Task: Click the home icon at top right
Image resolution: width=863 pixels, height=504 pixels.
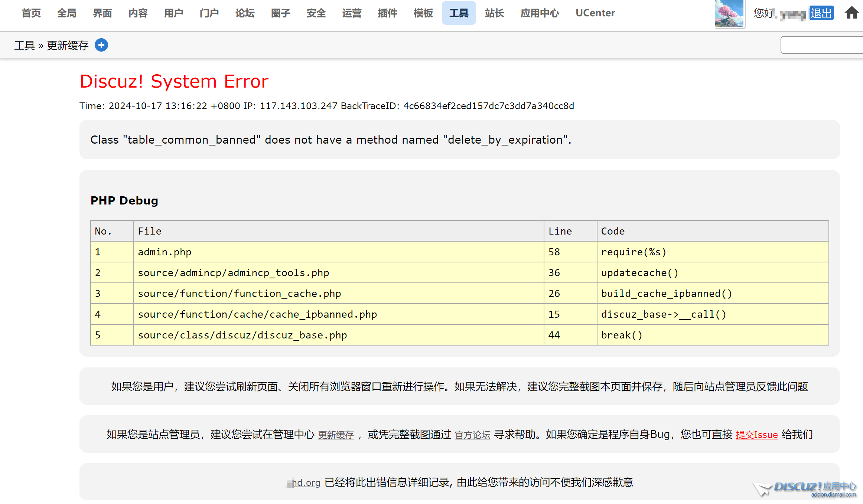Action: (x=851, y=13)
